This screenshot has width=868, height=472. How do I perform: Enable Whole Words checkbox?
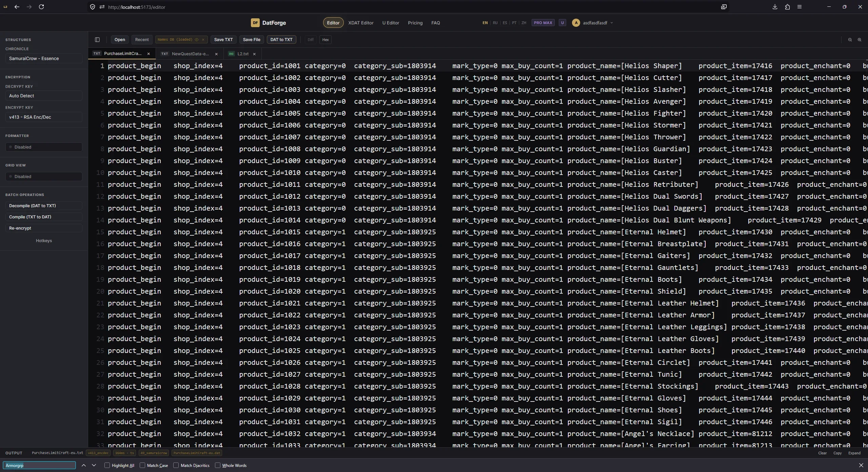coord(218,465)
